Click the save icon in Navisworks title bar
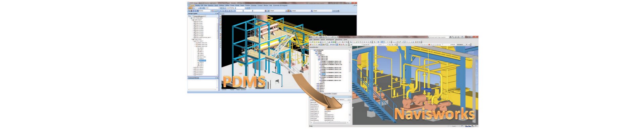The image size is (644, 129). pyautogui.click(x=321, y=37)
